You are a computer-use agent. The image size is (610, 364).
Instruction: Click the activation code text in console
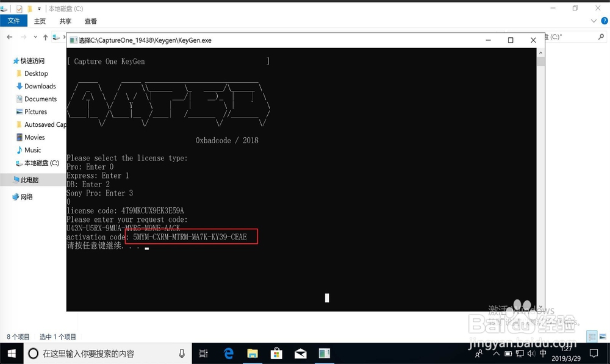[190, 237]
